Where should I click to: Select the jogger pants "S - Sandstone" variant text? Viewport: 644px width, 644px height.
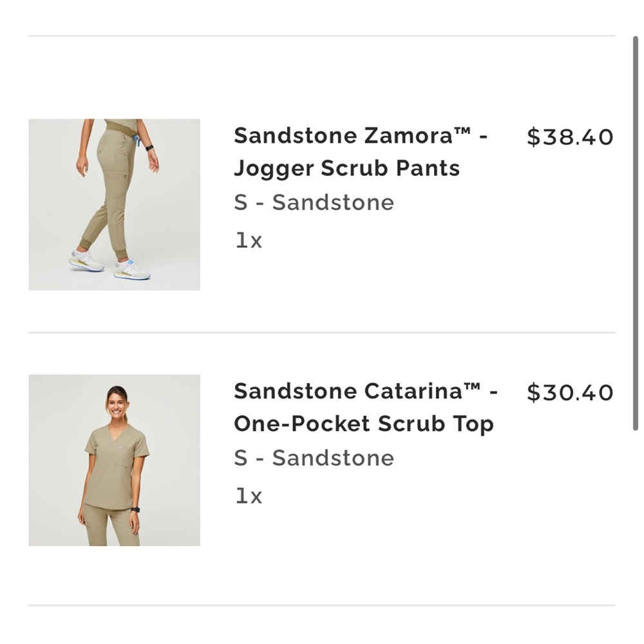pos(314,203)
